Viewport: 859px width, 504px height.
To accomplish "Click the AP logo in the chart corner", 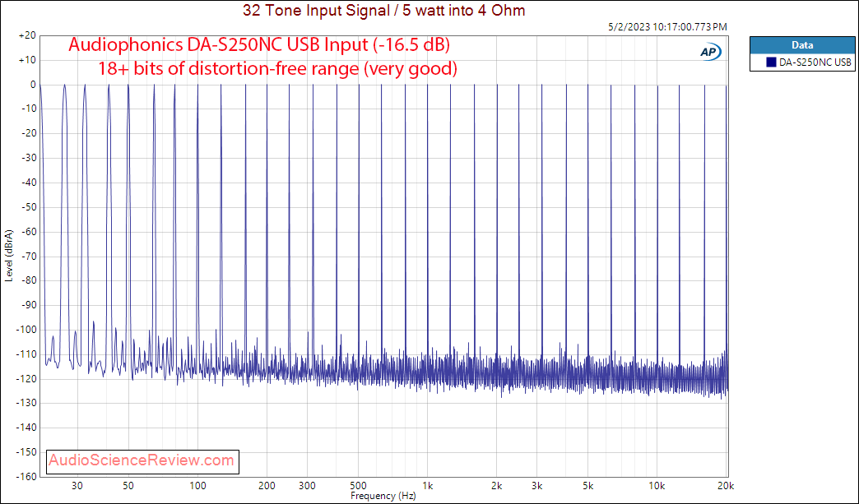I will [711, 52].
